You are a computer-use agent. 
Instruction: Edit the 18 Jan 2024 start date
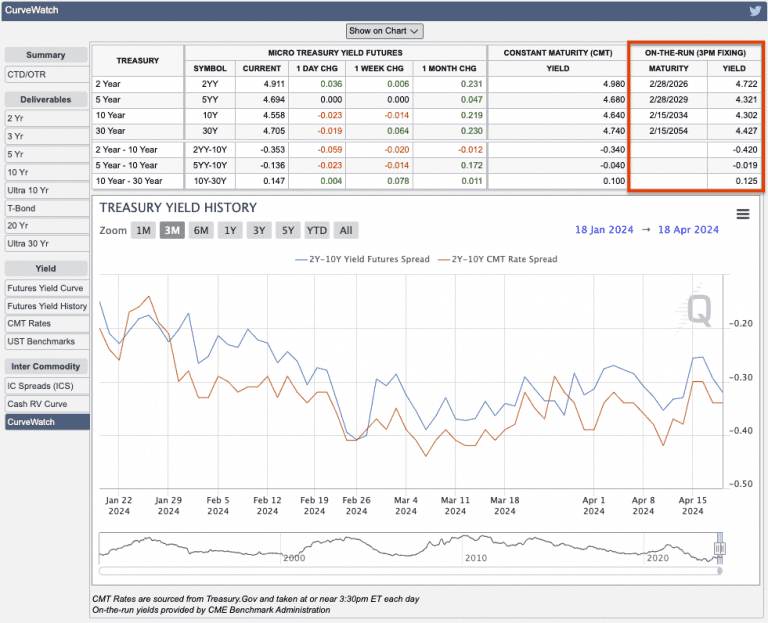click(x=604, y=230)
